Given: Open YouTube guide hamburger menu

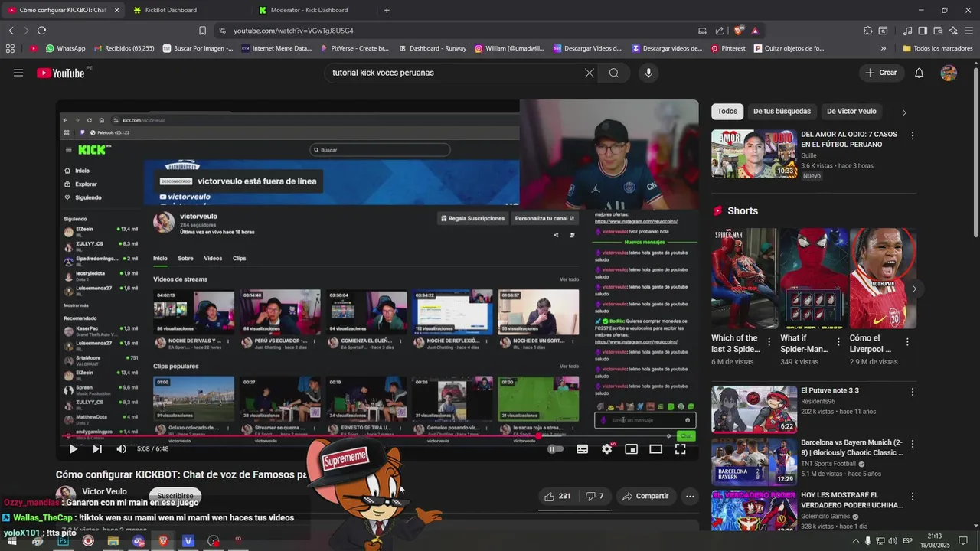Looking at the screenshot, I should coord(18,73).
